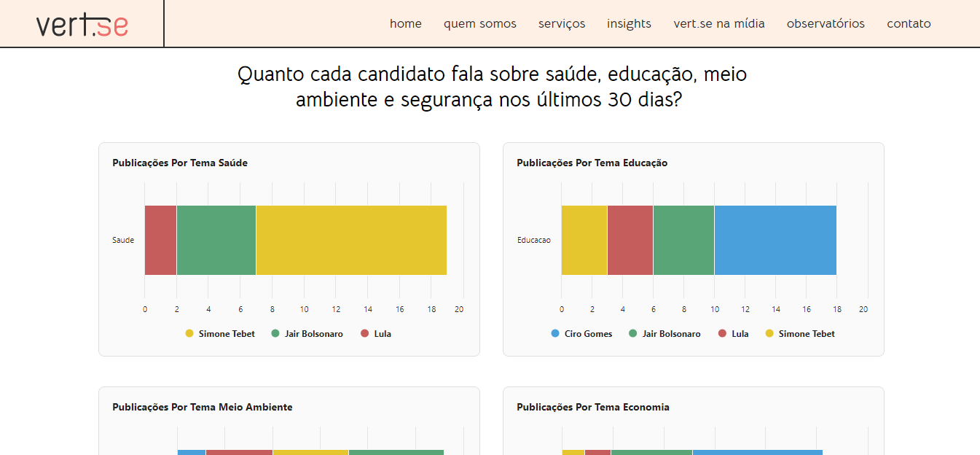Go to quem somos page
Viewport: 980px width, 455px height.
479,23
